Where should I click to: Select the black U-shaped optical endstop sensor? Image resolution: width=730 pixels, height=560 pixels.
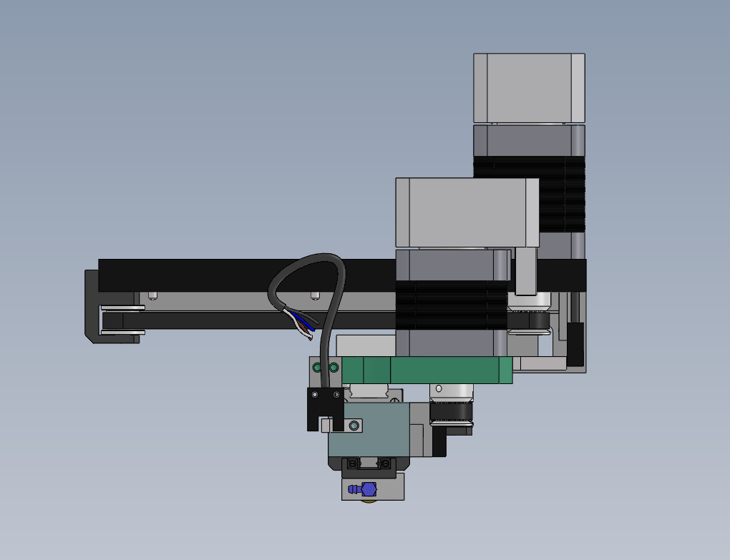tap(325, 409)
